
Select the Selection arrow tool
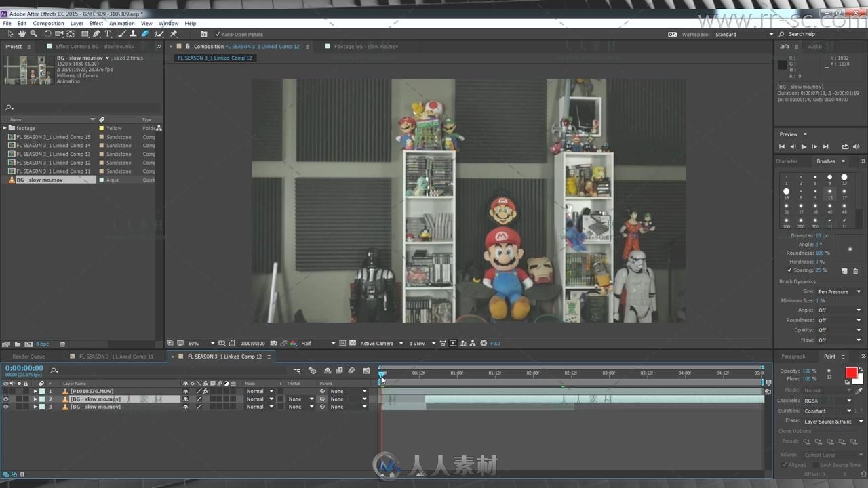[10, 33]
